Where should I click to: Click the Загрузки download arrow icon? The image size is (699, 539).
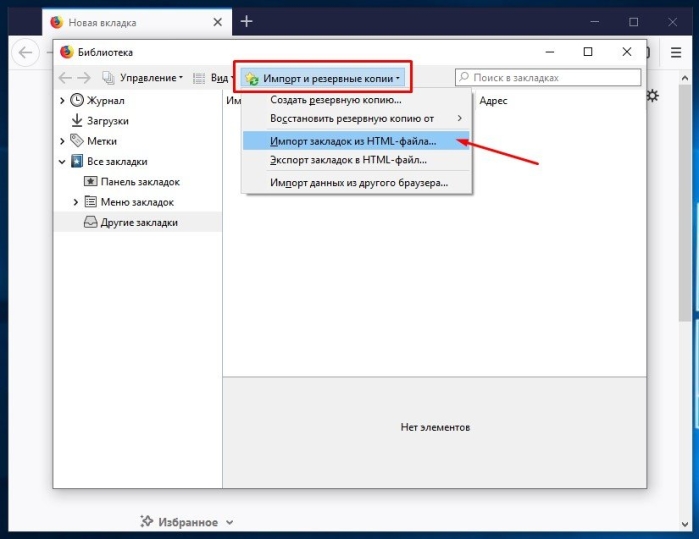77,120
